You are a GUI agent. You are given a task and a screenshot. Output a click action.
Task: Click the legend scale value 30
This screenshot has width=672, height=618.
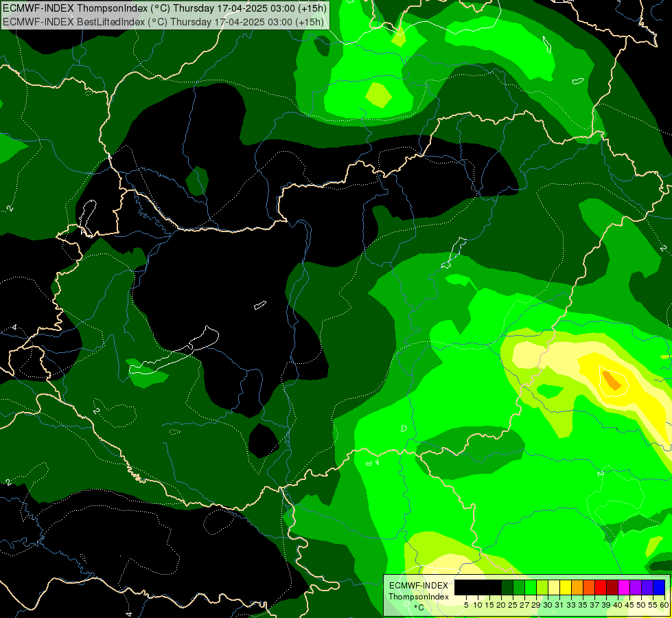pyautogui.click(x=548, y=605)
